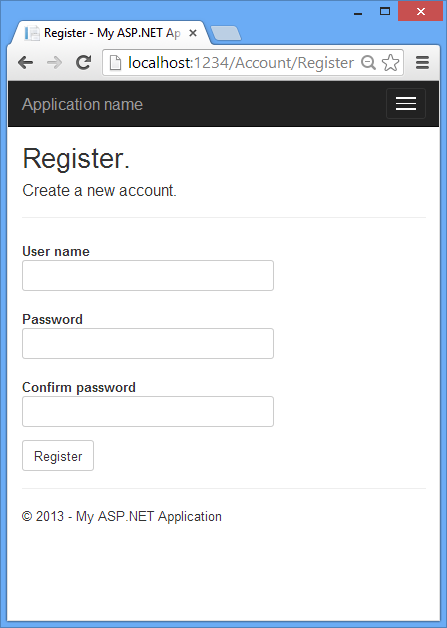Click the Create a new account. text
This screenshot has height=628, width=447.
pos(99,191)
